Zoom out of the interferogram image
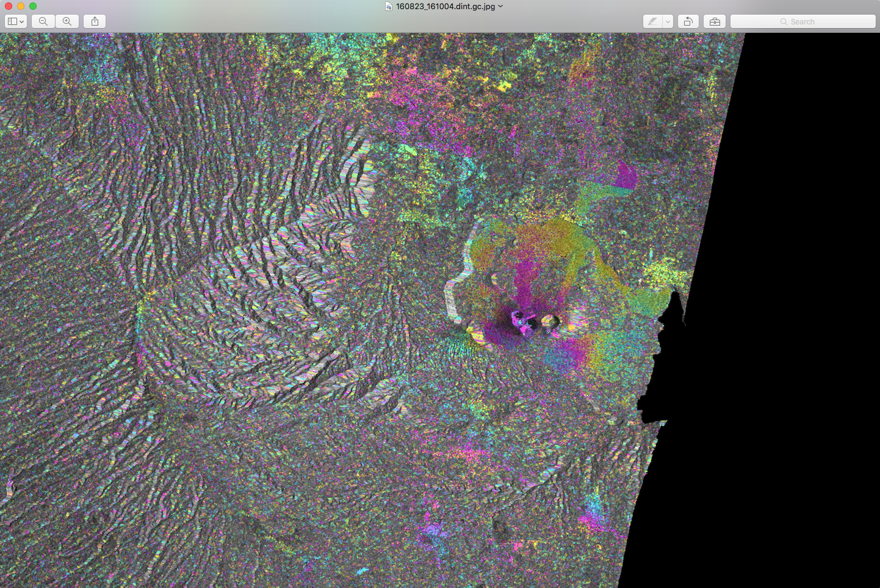Screen dimensions: 880x588 point(43,21)
